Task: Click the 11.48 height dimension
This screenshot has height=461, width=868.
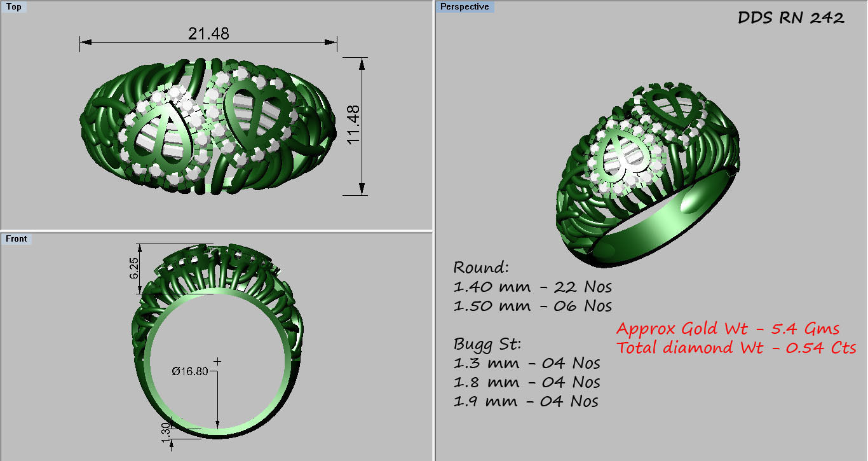Action: (x=353, y=125)
